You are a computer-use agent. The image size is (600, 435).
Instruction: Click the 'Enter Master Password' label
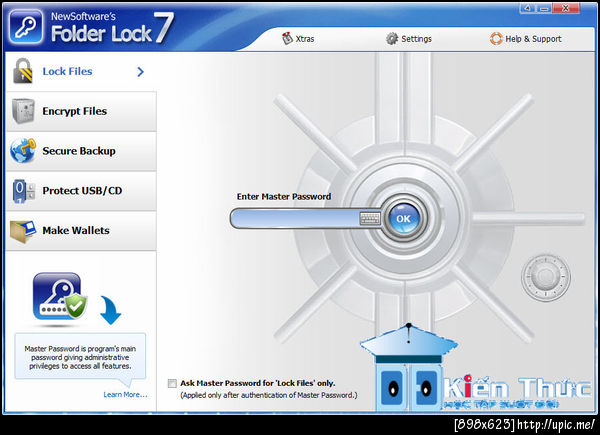click(x=284, y=197)
